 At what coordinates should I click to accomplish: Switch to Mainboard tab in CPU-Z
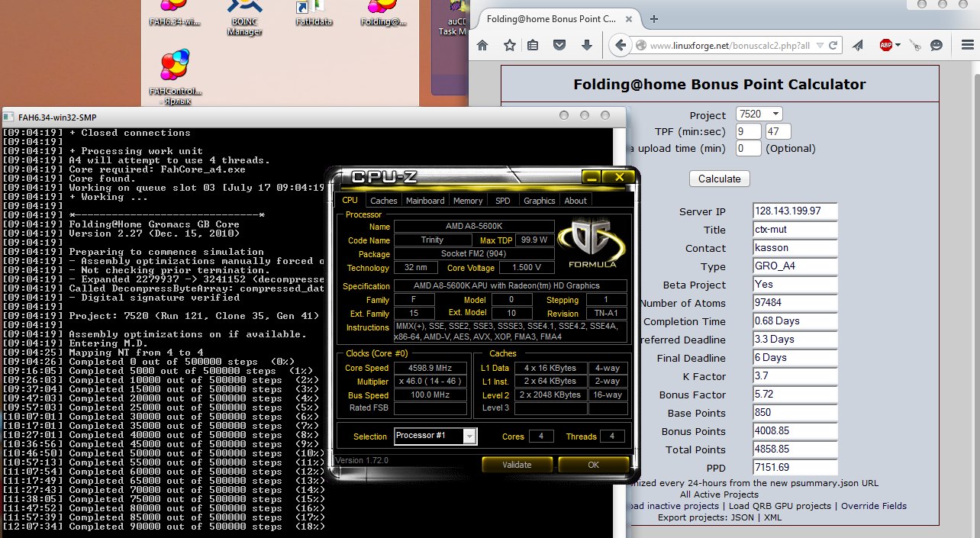coord(425,201)
